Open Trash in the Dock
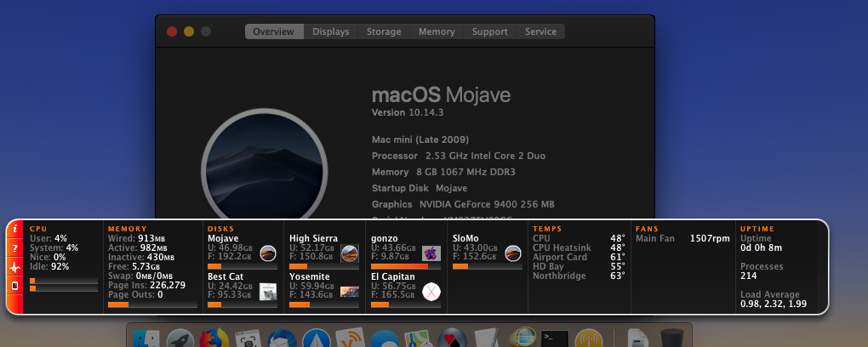The width and height of the screenshot is (868, 347). 672,338
